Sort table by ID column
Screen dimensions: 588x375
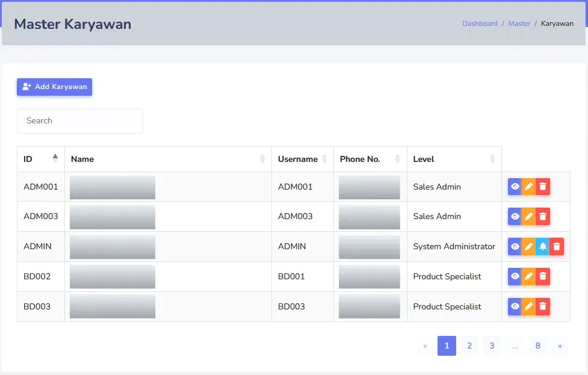(x=41, y=159)
